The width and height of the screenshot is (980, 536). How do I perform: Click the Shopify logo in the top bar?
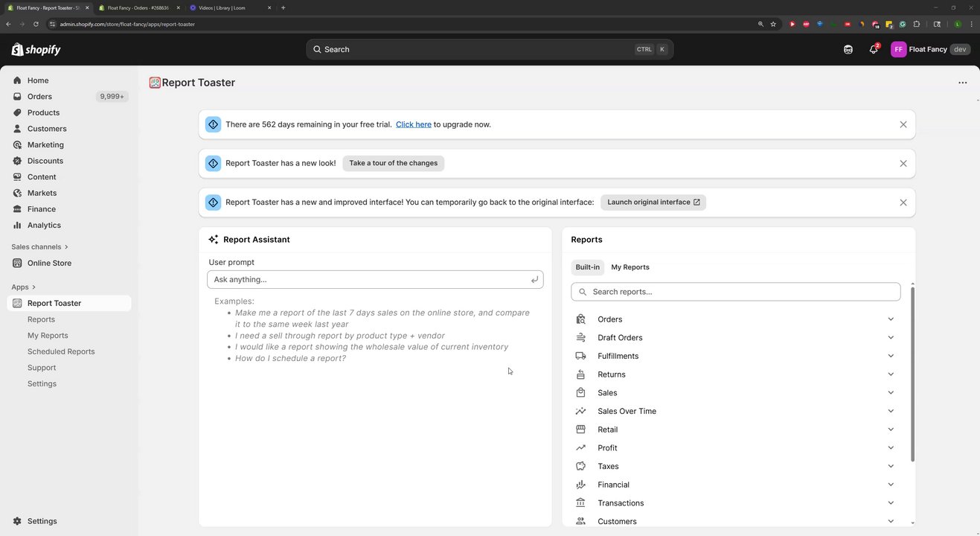click(x=36, y=50)
